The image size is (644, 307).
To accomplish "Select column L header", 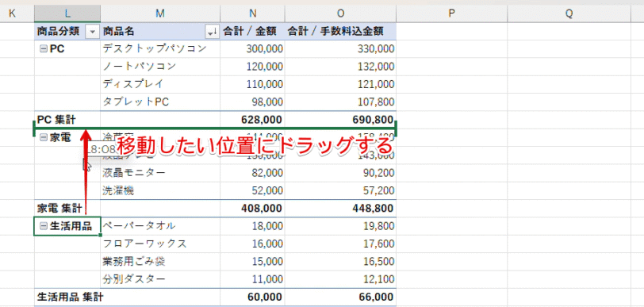I will pos(67,13).
